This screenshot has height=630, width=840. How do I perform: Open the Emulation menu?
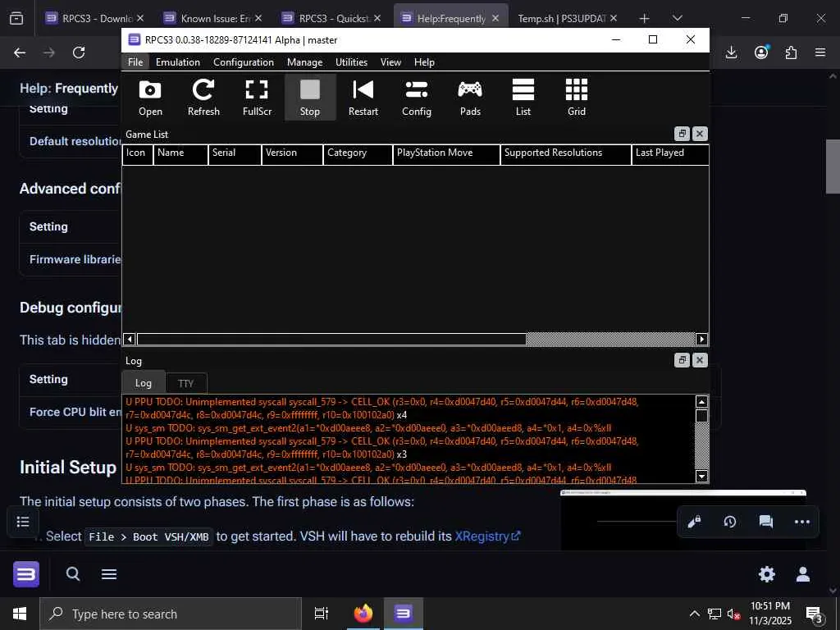pos(178,62)
